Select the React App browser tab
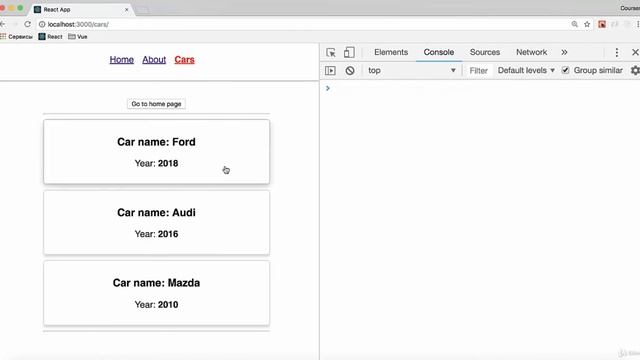 [x=80, y=9]
